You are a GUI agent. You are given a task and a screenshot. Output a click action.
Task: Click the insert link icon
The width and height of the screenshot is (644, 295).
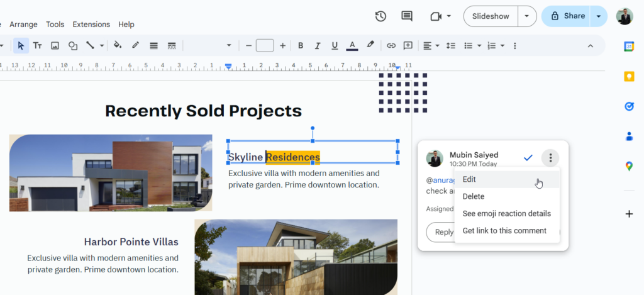click(x=391, y=45)
